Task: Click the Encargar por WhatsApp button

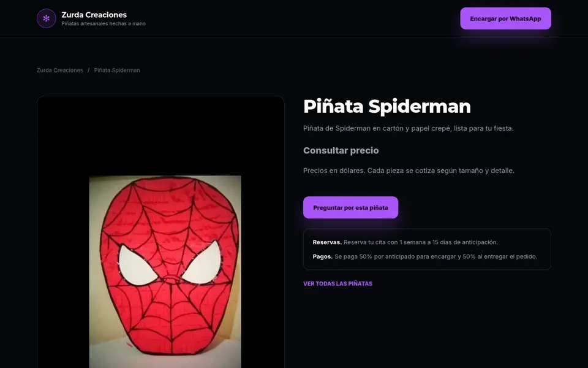Action: [505, 18]
